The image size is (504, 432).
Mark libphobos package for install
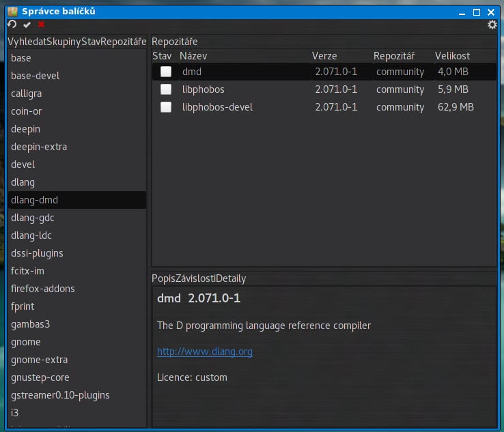pyautogui.click(x=165, y=89)
